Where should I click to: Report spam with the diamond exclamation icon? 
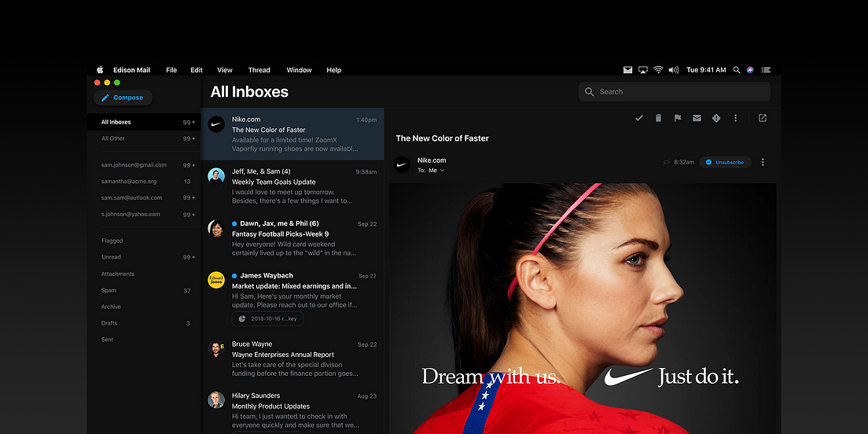(716, 118)
